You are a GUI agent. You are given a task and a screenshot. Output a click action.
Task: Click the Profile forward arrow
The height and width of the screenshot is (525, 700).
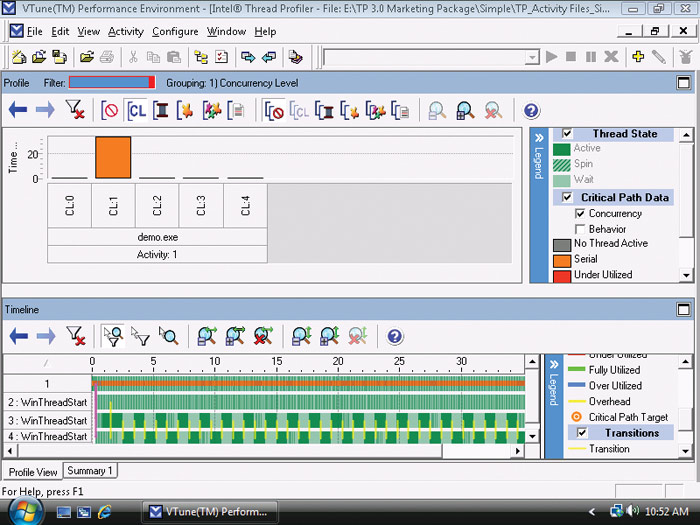click(45, 110)
